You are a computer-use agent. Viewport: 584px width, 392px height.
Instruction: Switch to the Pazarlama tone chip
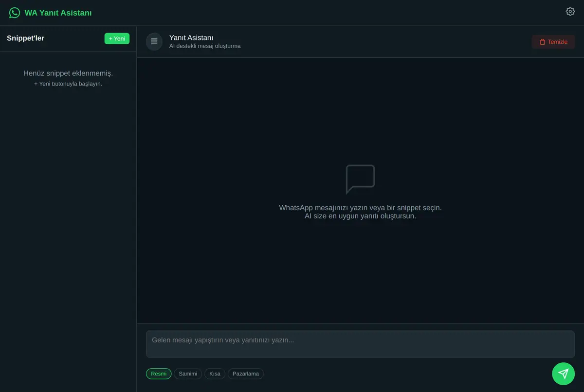click(246, 374)
